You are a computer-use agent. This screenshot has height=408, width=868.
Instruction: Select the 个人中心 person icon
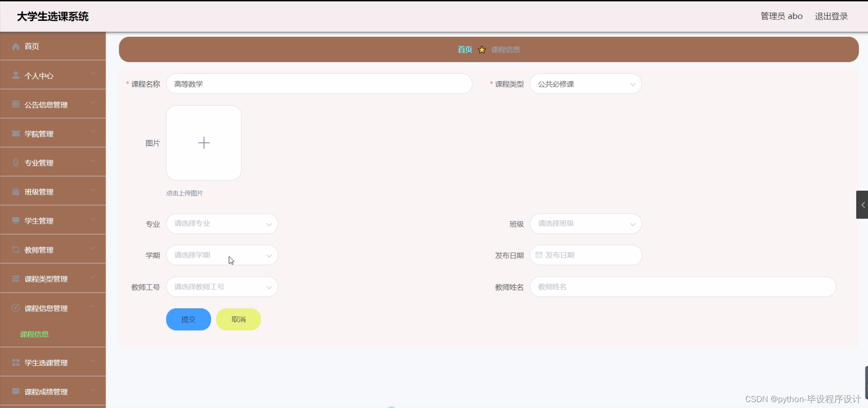point(15,75)
